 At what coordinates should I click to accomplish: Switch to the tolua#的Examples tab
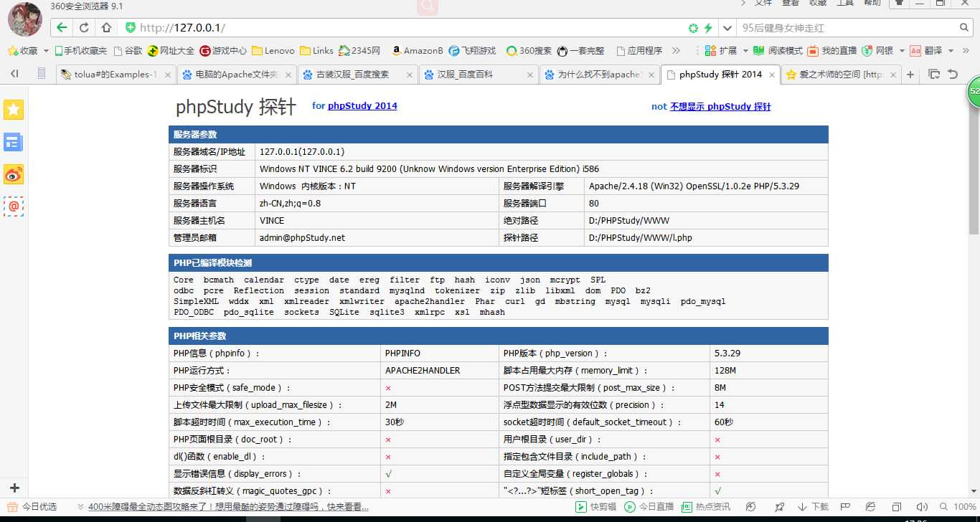pos(116,74)
